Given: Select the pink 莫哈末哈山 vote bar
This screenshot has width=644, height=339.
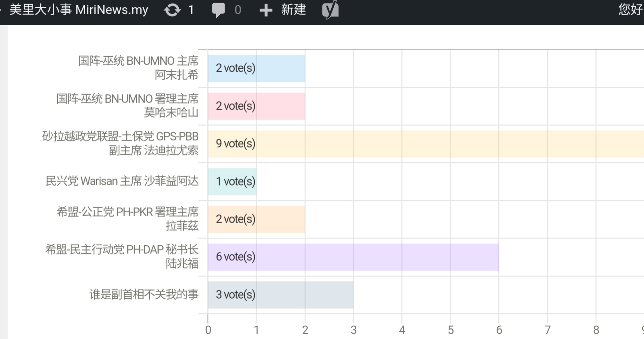Looking at the screenshot, I should click(x=256, y=106).
